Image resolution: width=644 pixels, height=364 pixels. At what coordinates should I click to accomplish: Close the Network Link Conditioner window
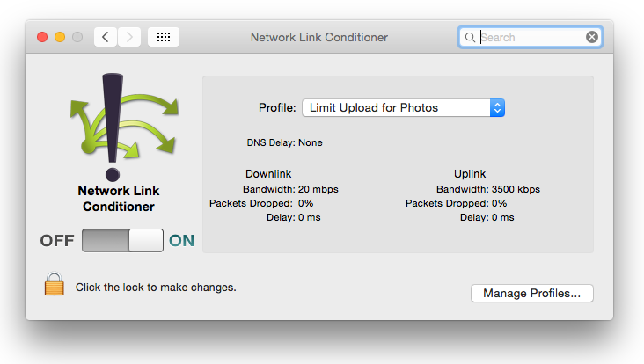[x=41, y=37]
